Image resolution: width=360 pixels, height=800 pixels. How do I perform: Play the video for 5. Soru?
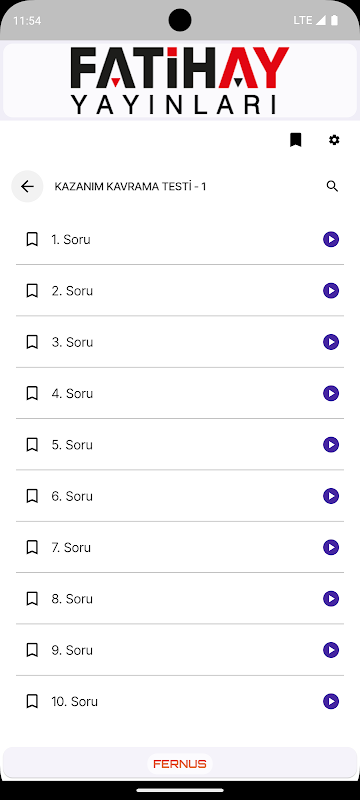coord(331,445)
